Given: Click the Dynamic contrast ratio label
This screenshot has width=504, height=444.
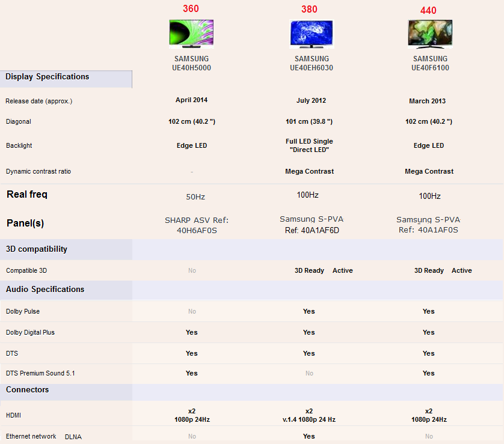Looking at the screenshot, I should click(x=38, y=171).
